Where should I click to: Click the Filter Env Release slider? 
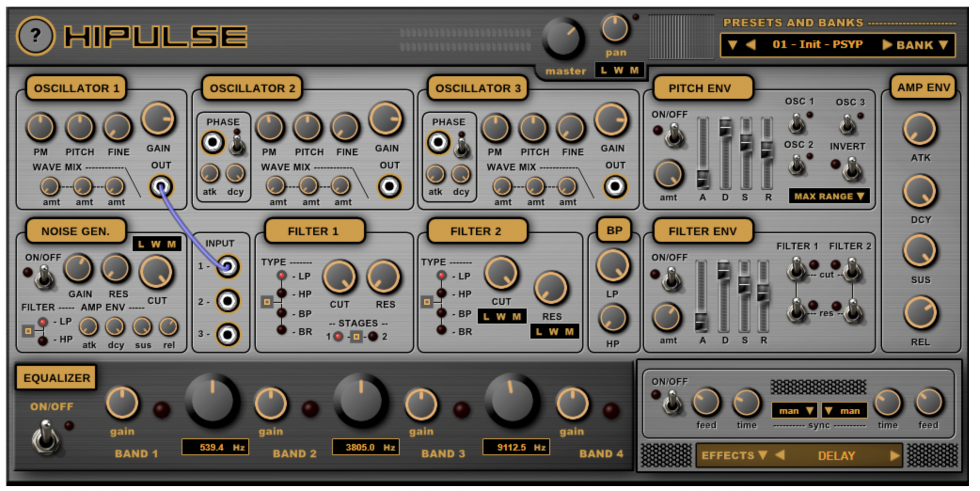763,296
